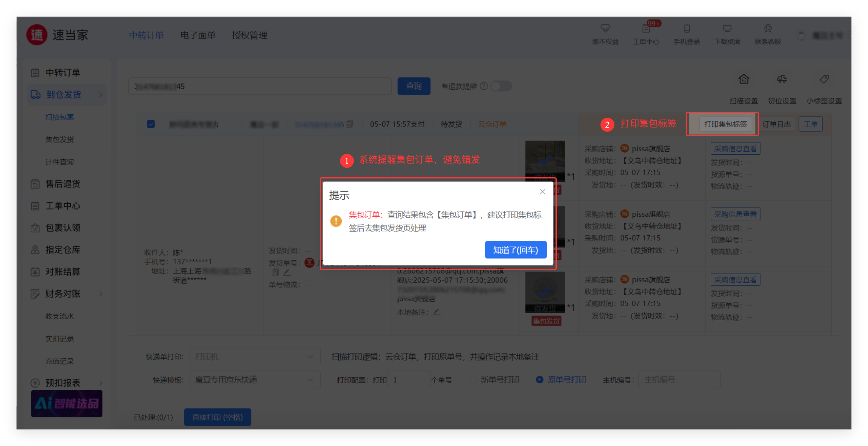Switch to the 电子面单 top tab
Image resolution: width=868 pixels, height=446 pixels.
coord(198,36)
